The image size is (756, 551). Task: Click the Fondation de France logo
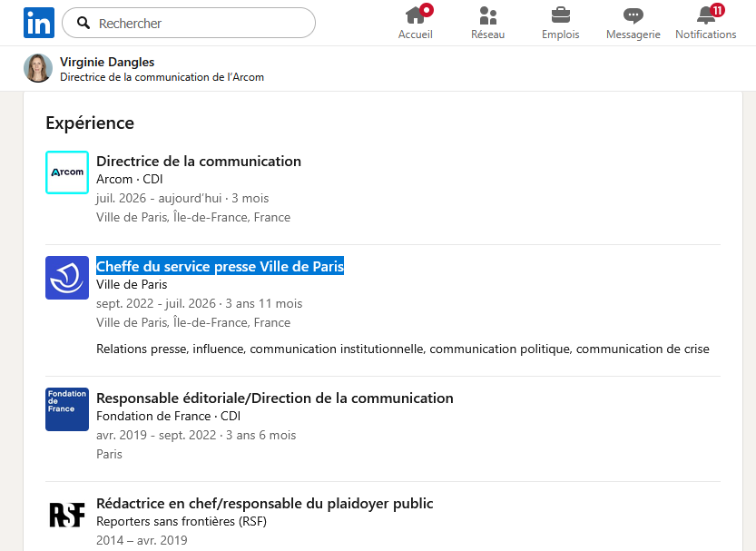pos(67,409)
